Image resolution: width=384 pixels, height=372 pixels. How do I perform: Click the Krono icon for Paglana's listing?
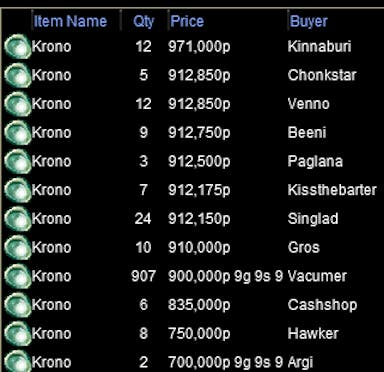point(18,161)
